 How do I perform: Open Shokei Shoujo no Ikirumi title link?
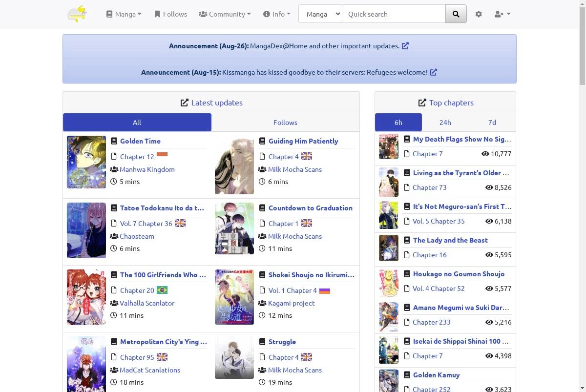tap(312, 275)
